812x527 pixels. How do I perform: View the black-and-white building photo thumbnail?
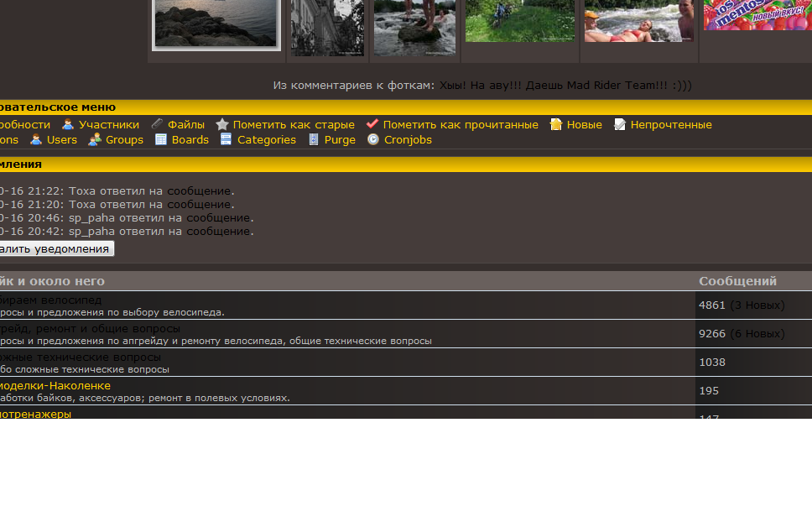click(x=327, y=27)
